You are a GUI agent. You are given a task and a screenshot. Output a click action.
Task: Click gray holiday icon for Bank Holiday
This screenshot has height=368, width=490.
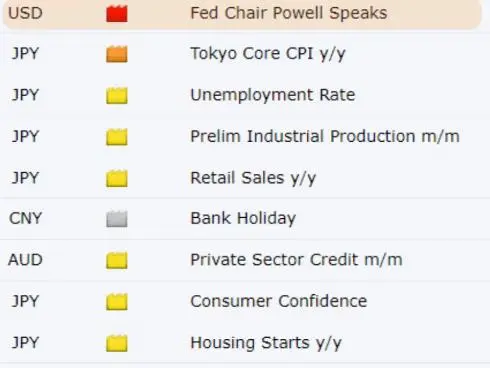(117, 219)
